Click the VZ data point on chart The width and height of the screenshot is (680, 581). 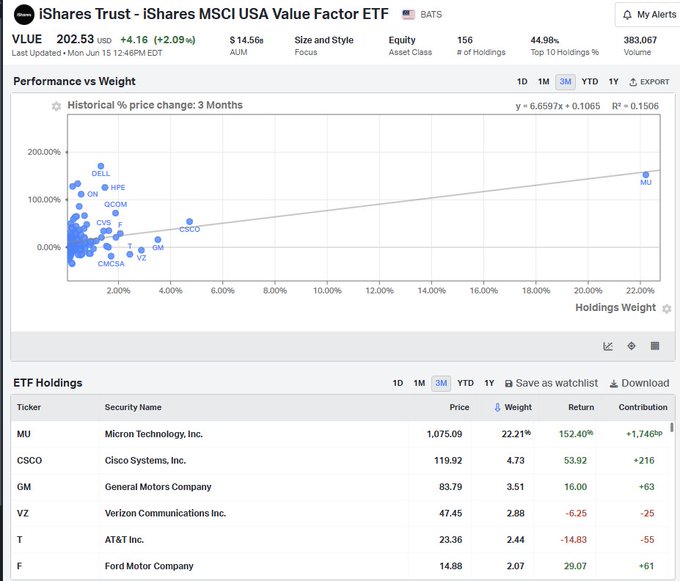pos(141,250)
